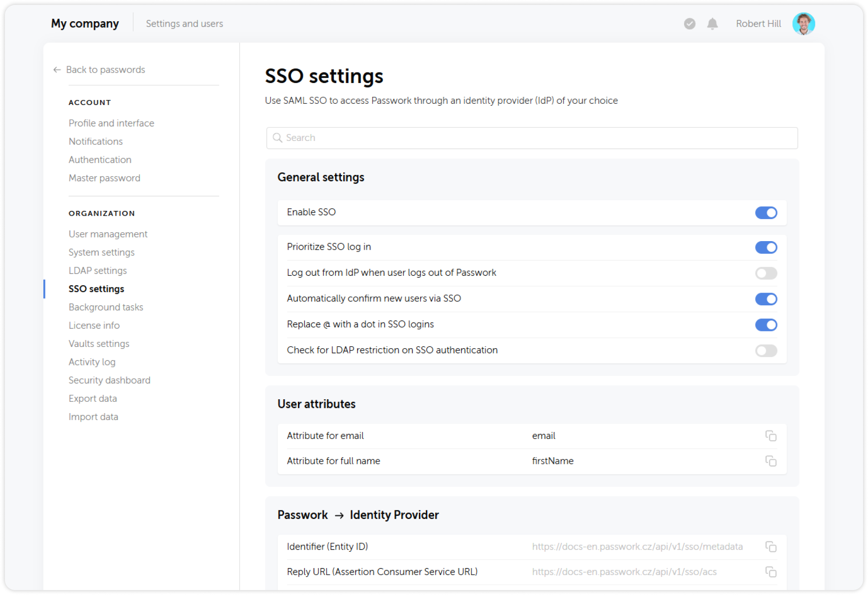Viewport: 868px width, 595px height.
Task: Open LDAP settings in sidebar
Action: pyautogui.click(x=97, y=270)
